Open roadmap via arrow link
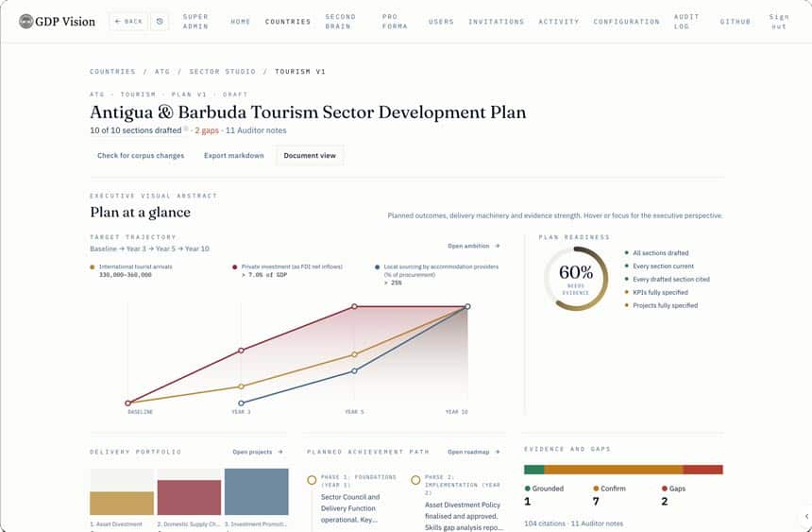Screen dimensions: 812x532 474,452
